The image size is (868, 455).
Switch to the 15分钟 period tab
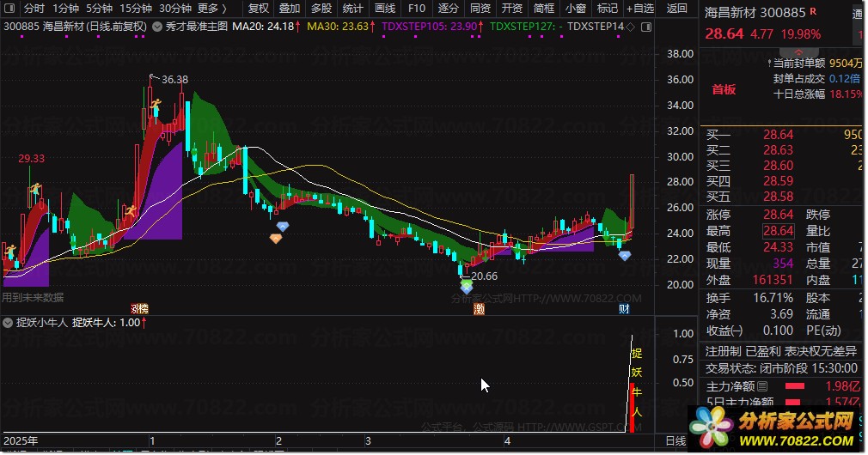136,9
